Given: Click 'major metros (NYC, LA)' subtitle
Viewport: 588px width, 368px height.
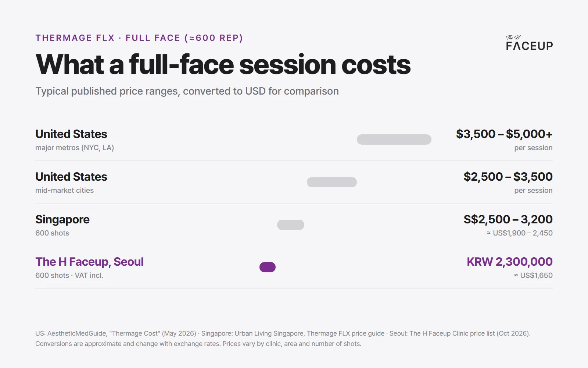Looking at the screenshot, I should tap(75, 148).
